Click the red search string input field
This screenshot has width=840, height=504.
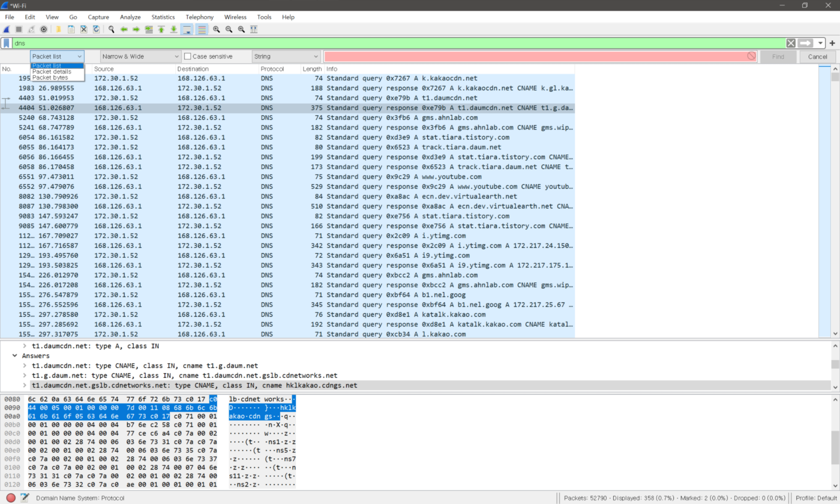(x=540, y=56)
